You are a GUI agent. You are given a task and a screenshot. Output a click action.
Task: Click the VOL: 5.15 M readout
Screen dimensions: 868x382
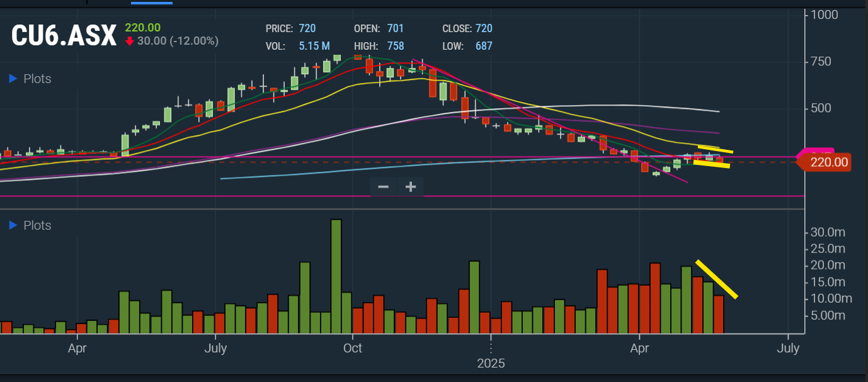pyautogui.click(x=297, y=46)
